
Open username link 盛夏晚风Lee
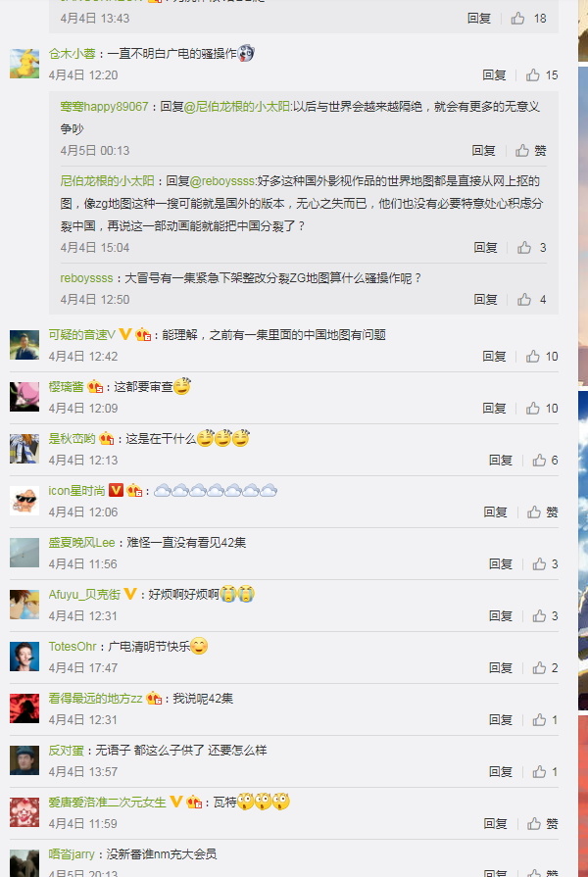point(81,543)
